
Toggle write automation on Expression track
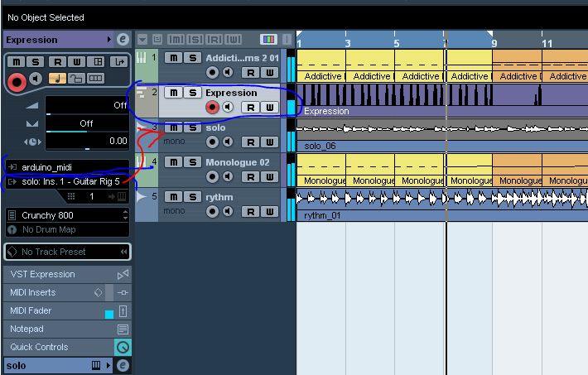(269, 108)
